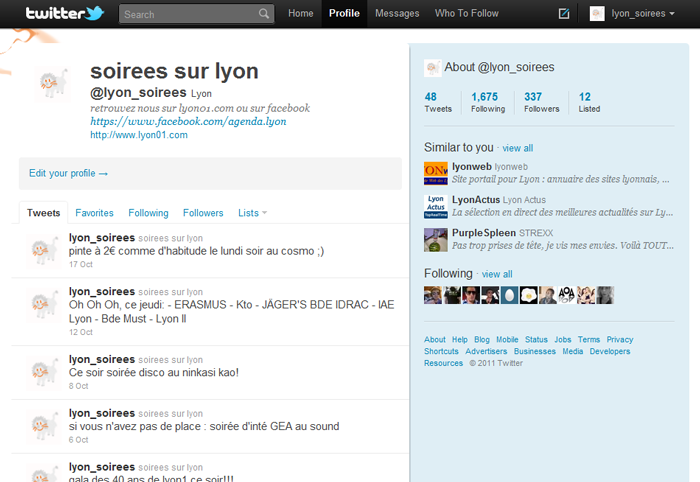
Task: Switch to the Favorites tab
Action: [94, 213]
